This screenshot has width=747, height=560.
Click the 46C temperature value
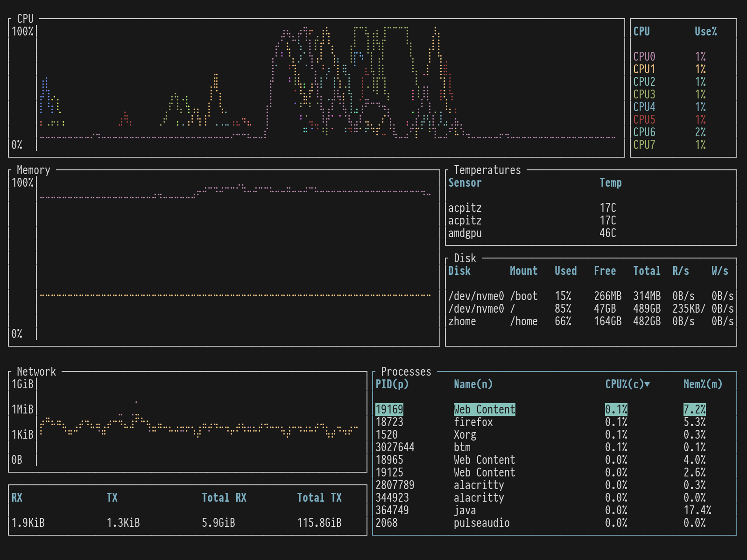608,233
